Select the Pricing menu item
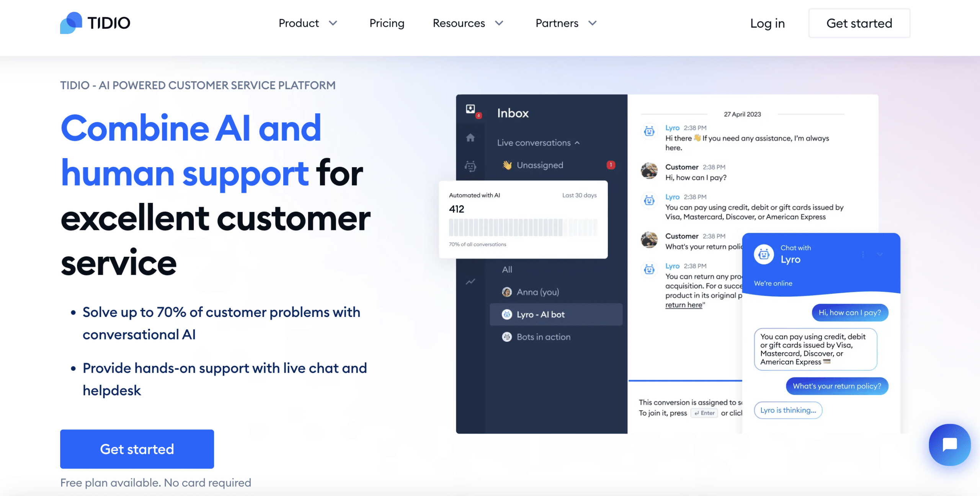 (x=387, y=23)
